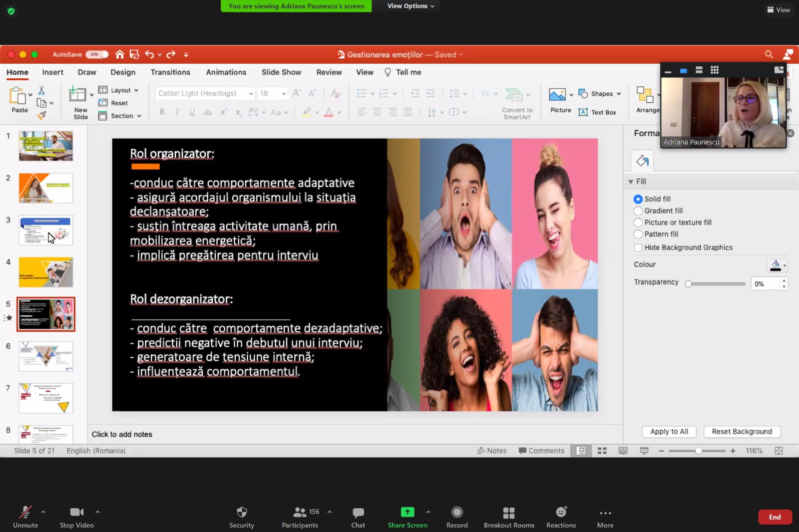Screen dimensions: 799x532
Task: Open the Animations tab
Action: tap(226, 72)
